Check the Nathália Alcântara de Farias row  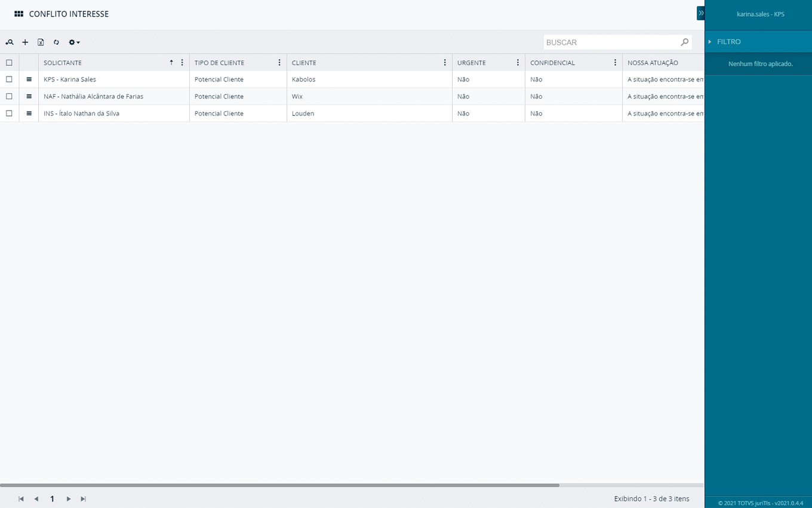(x=9, y=96)
